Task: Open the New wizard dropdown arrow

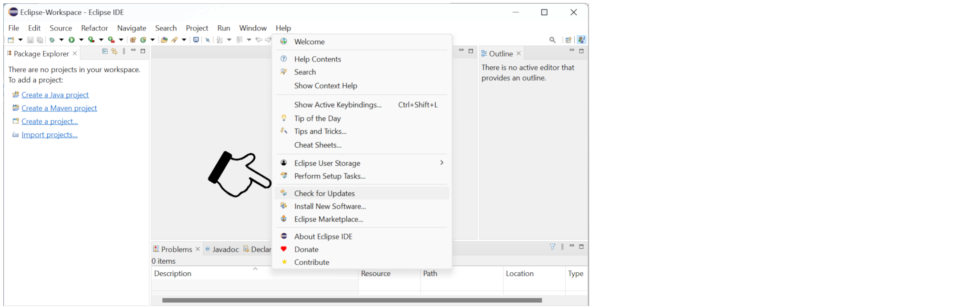Action: tap(20, 40)
